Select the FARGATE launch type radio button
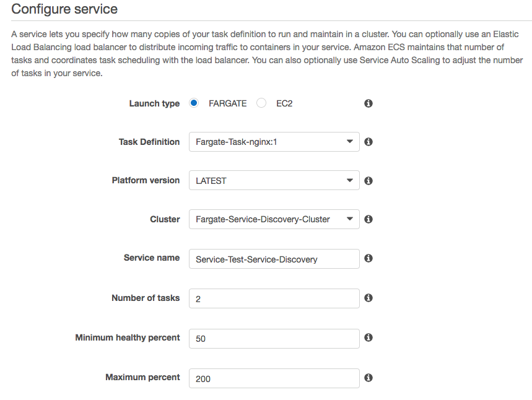The width and height of the screenshot is (532, 400). (x=194, y=103)
